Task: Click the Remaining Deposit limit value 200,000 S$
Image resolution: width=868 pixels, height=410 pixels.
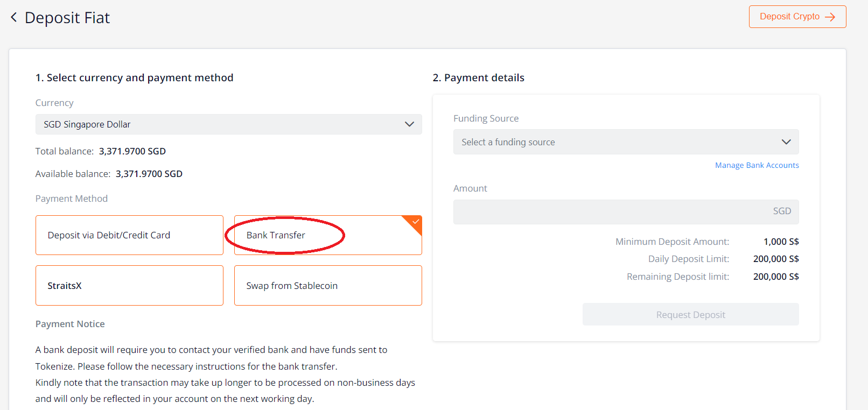Action: click(776, 277)
